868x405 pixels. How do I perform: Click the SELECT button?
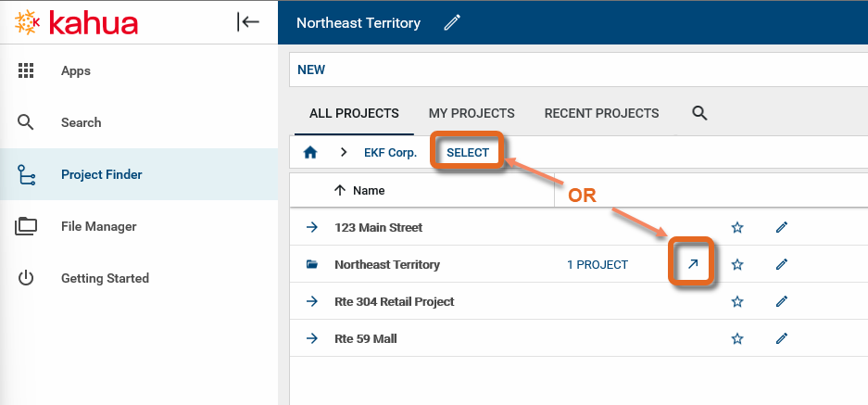pyautogui.click(x=468, y=152)
